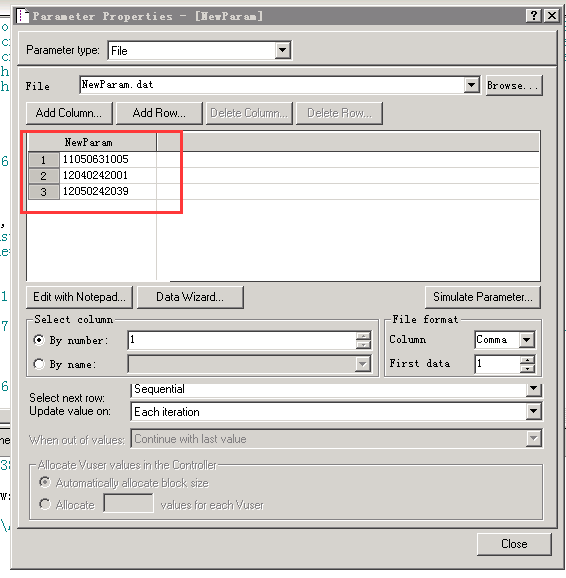Click the File name text field NewParam.dat
Image resolution: width=566 pixels, height=578 pixels.
pos(272,85)
